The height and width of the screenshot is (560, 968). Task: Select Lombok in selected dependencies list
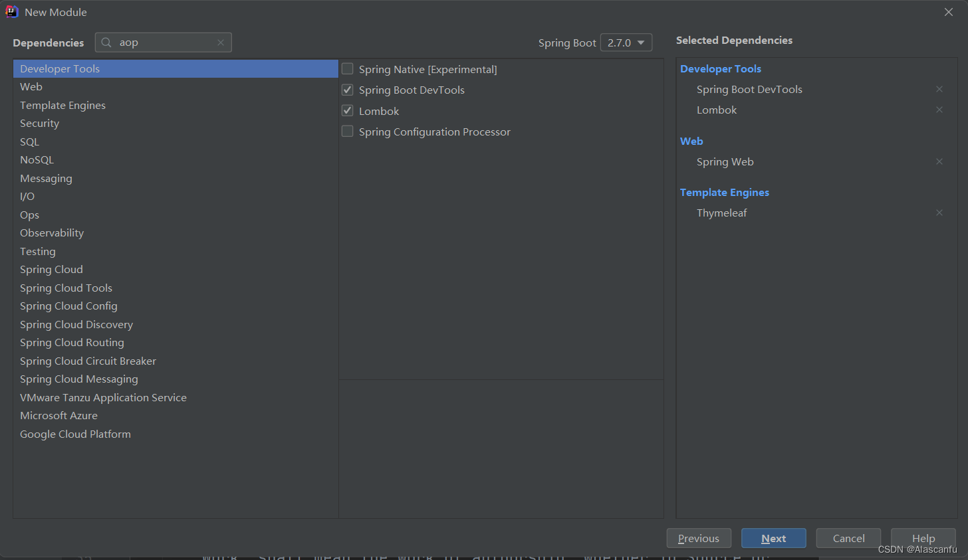pos(717,110)
